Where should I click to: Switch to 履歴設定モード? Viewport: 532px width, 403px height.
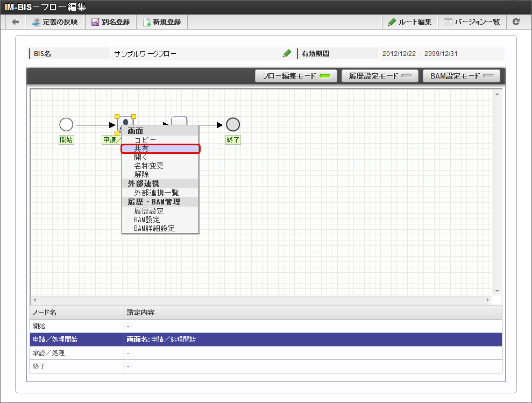click(380, 76)
